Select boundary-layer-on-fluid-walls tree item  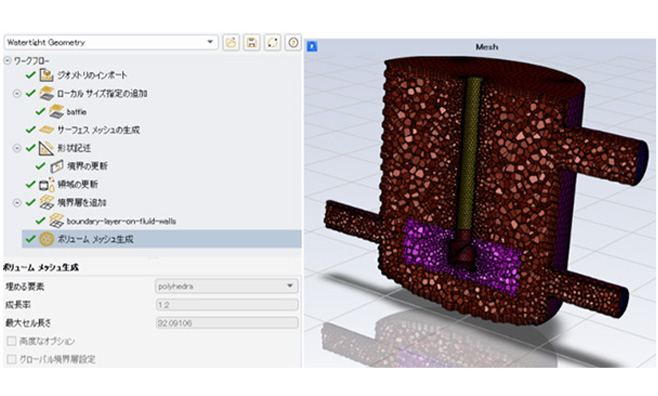pos(121,221)
